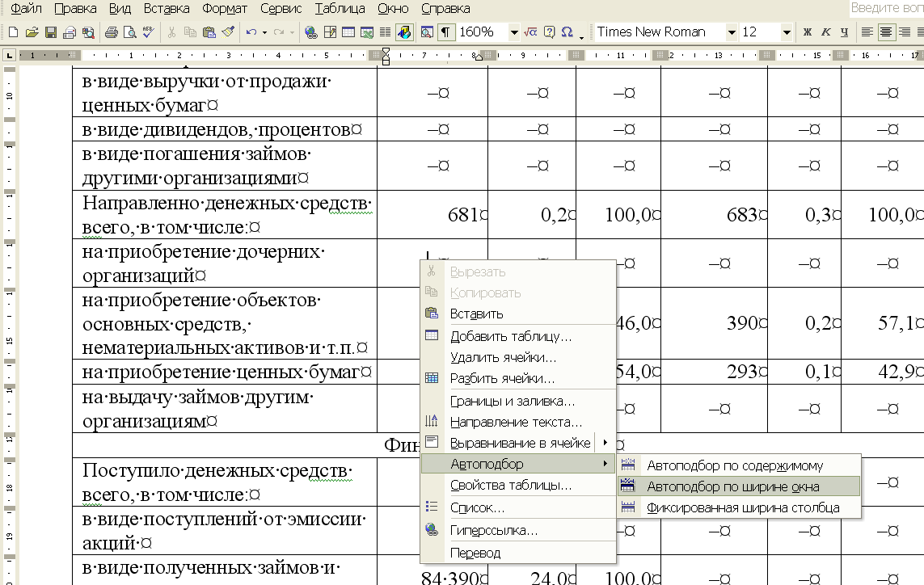Insert a hyperlink via the globe toolbar icon
The image size is (924, 585).
311,32
